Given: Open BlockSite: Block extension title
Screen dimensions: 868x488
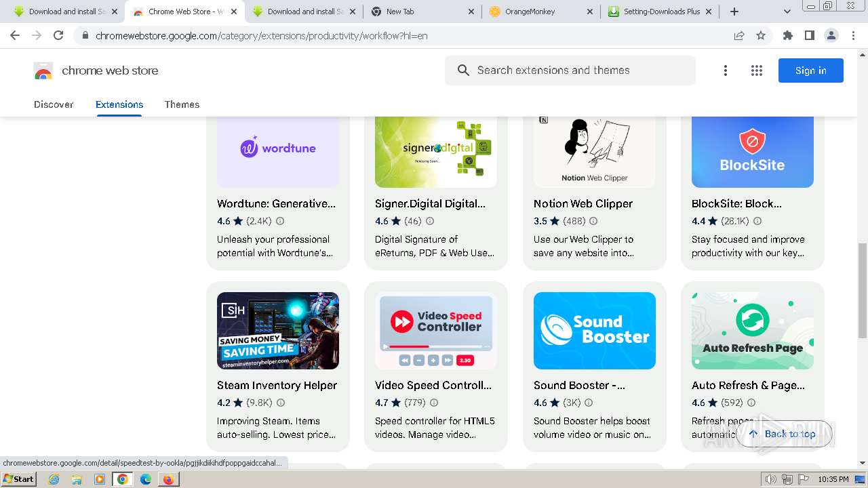Looking at the screenshot, I should click(736, 203).
